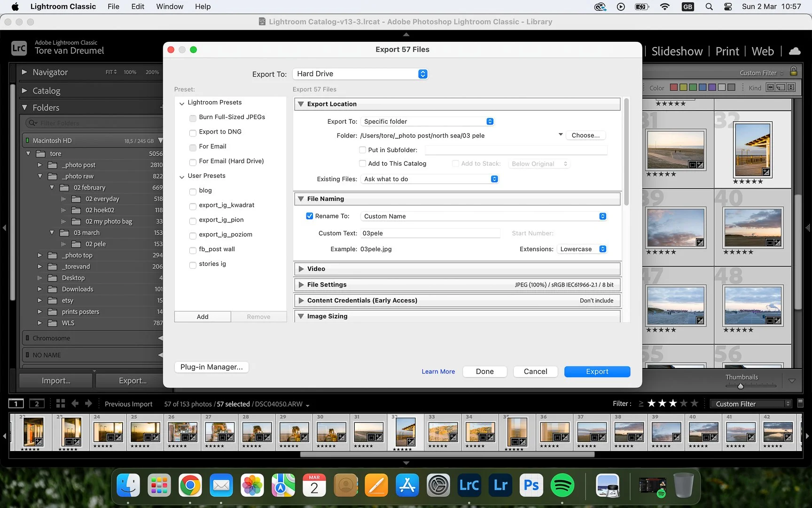This screenshot has width=812, height=508.
Task: Click the Lrc identity plate logo
Action: [x=19, y=48]
